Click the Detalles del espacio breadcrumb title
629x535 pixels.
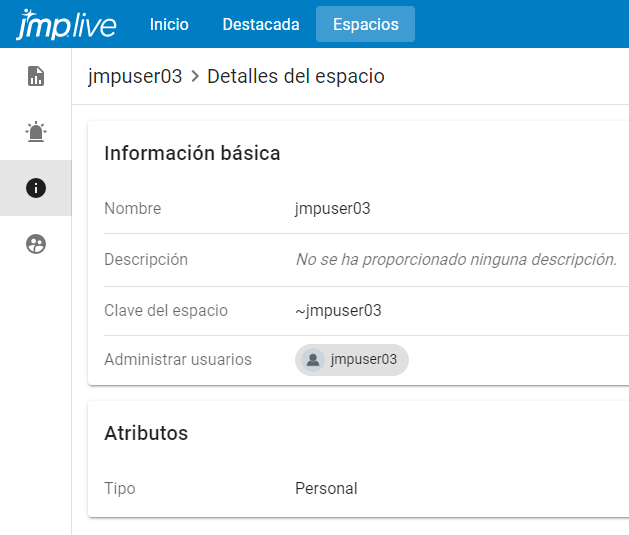[295, 76]
